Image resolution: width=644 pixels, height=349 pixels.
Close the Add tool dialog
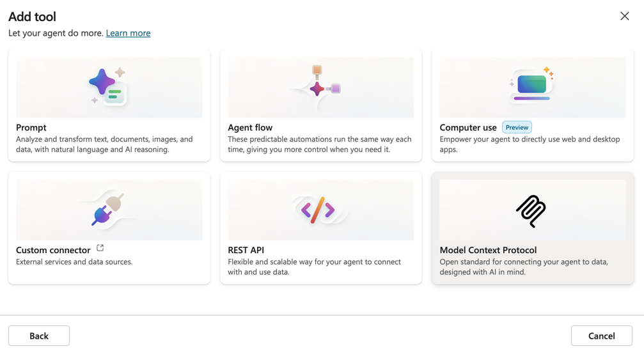pyautogui.click(x=624, y=16)
